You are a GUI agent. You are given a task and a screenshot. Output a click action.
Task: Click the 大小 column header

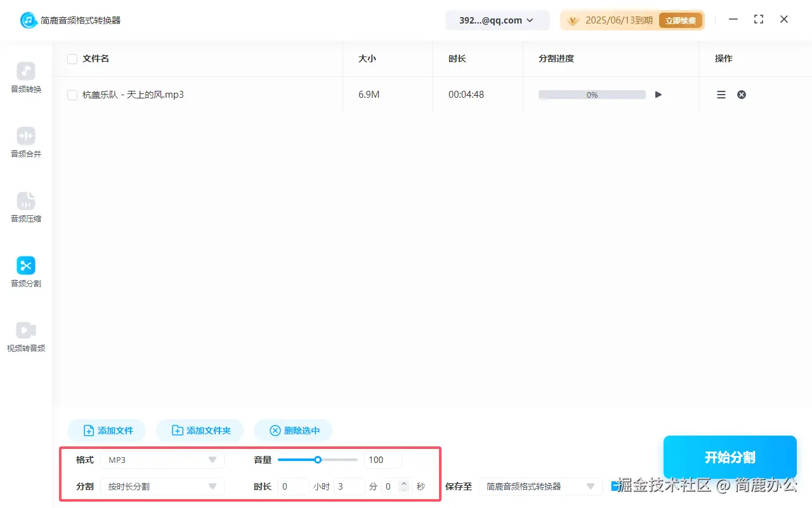point(367,58)
